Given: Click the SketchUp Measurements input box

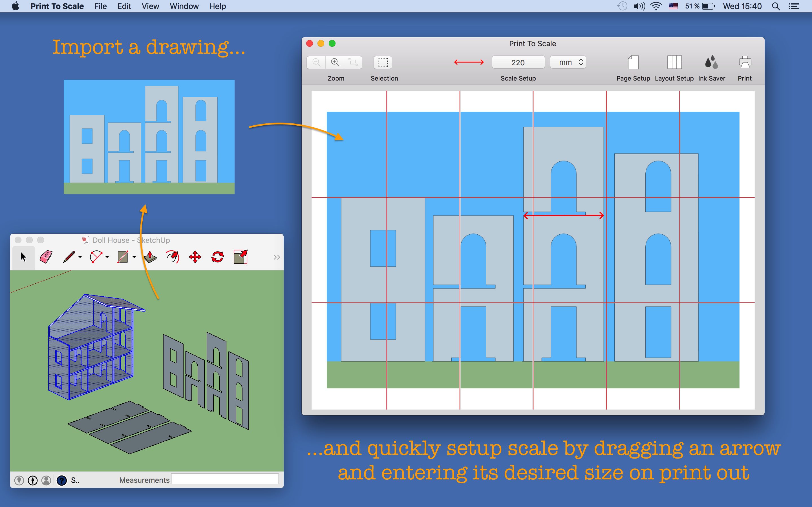Looking at the screenshot, I should [225, 479].
